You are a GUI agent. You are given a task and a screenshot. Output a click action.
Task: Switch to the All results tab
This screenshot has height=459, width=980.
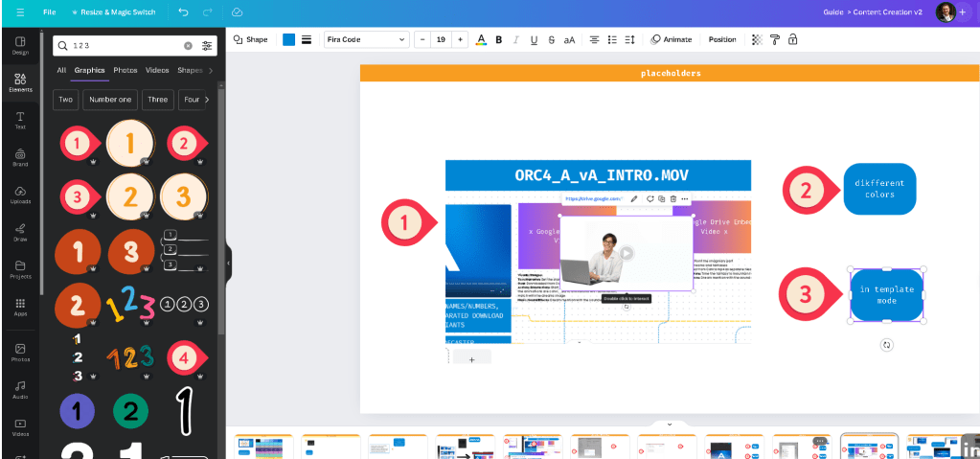click(61, 70)
